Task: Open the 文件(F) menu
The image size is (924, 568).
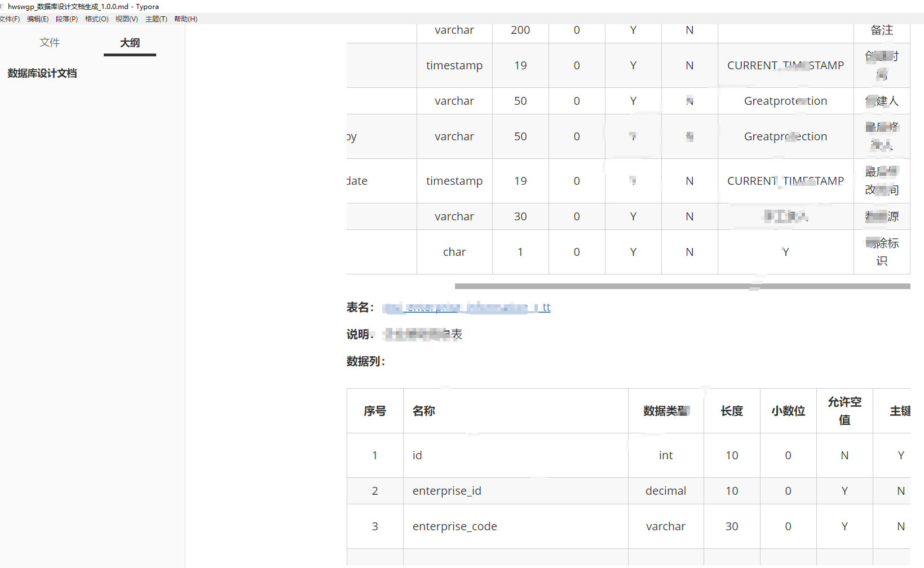Action: (x=10, y=19)
